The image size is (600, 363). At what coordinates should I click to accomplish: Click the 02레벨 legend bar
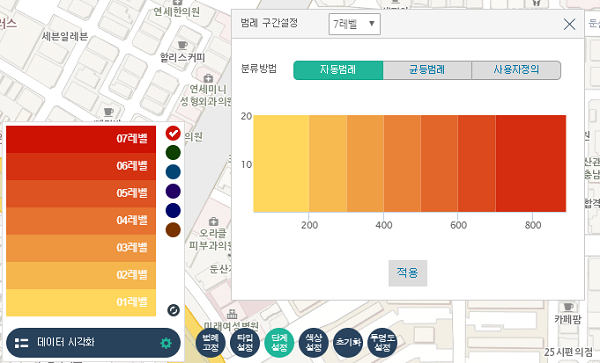tap(81, 275)
